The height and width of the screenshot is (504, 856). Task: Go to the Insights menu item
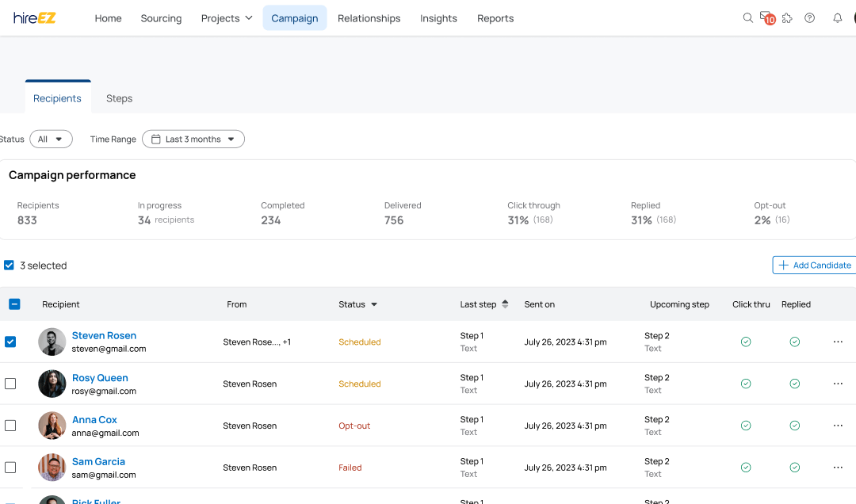coord(438,18)
